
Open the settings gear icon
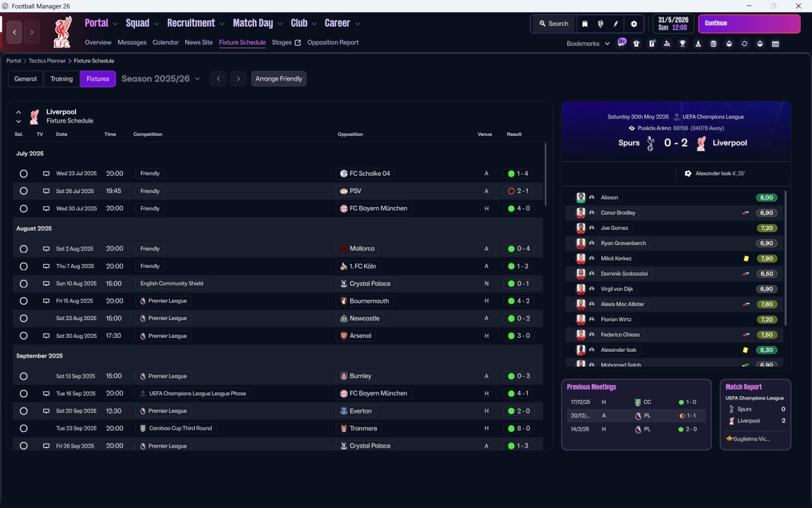634,23
